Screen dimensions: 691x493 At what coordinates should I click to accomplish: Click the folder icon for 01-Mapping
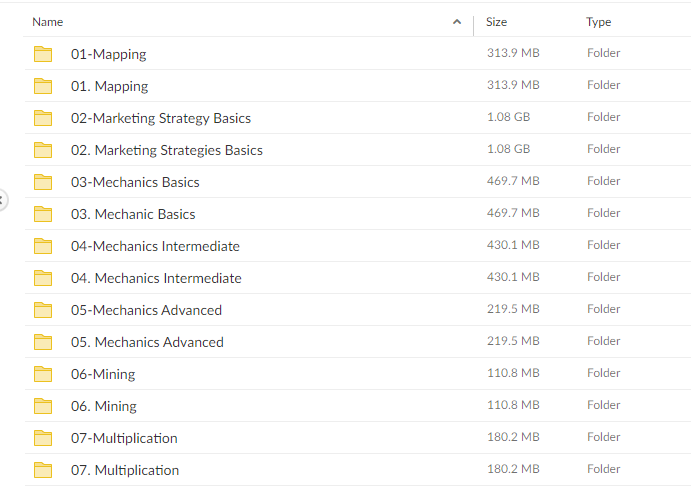click(43, 54)
